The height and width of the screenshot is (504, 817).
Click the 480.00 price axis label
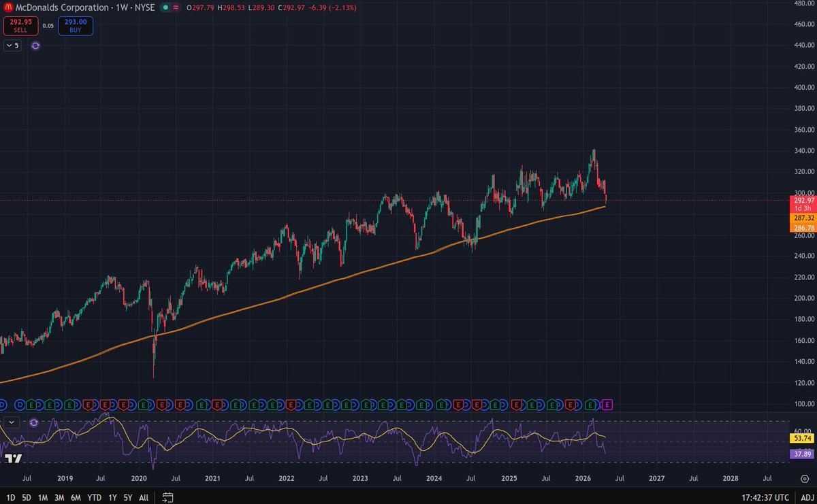803,3
